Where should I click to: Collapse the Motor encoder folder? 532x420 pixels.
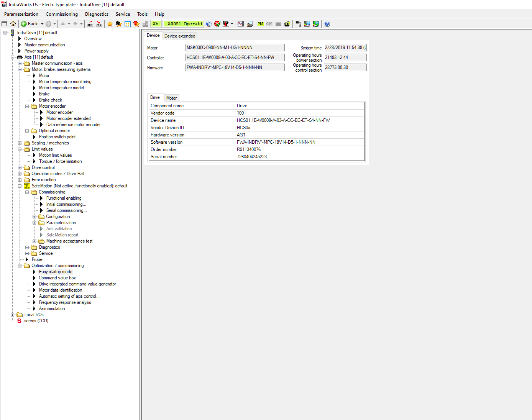tap(27, 106)
